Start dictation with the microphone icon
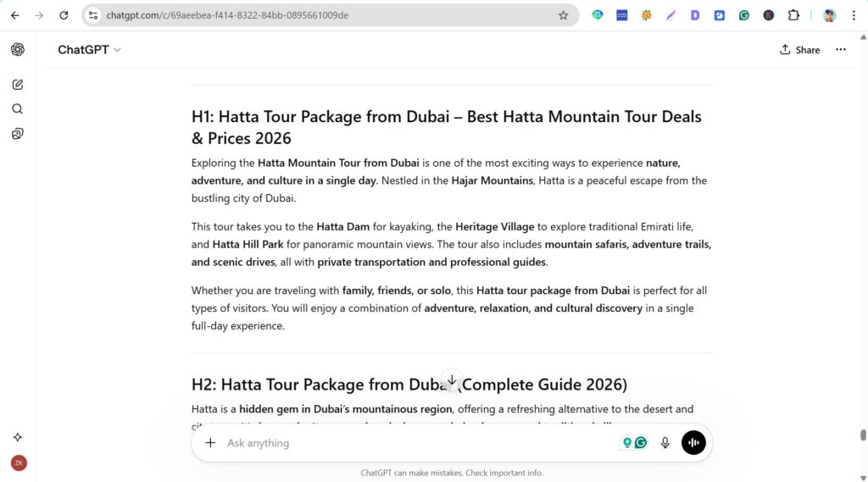 click(665, 443)
